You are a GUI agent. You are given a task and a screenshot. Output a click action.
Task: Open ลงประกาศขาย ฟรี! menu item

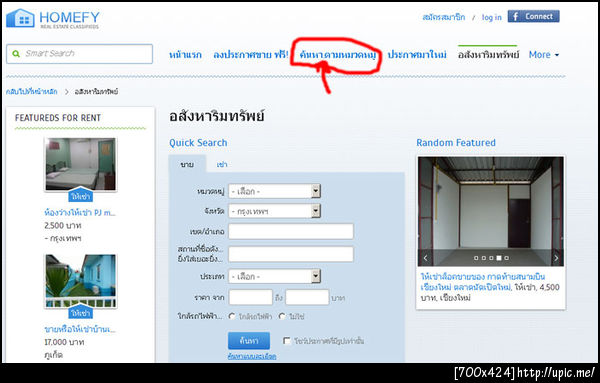[251, 55]
